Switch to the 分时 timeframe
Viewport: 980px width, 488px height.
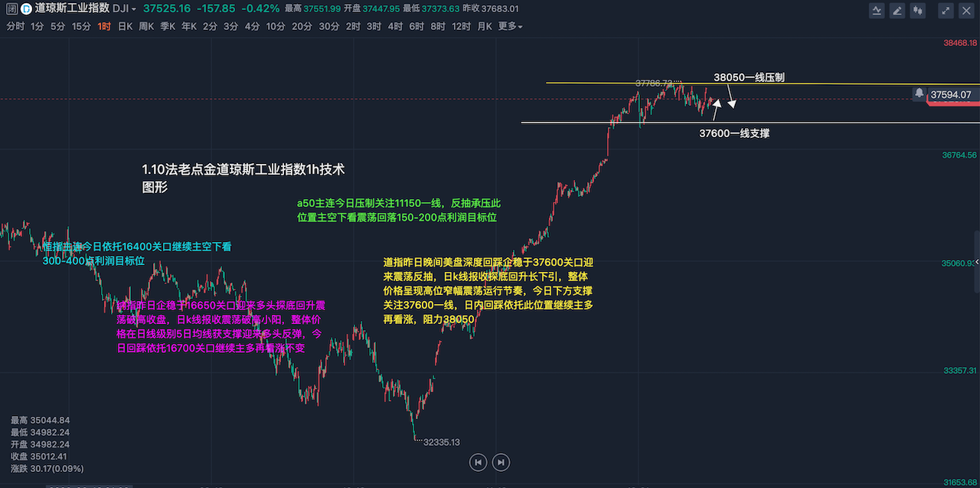[x=15, y=27]
